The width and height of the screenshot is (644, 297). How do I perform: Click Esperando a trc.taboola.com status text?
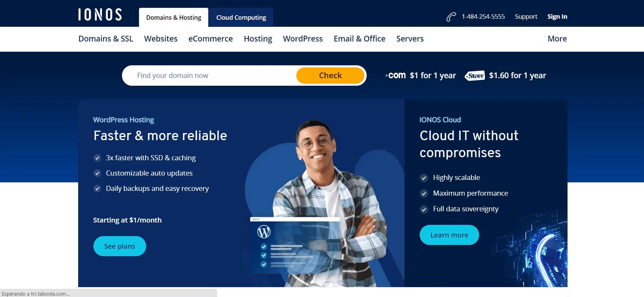point(36,294)
